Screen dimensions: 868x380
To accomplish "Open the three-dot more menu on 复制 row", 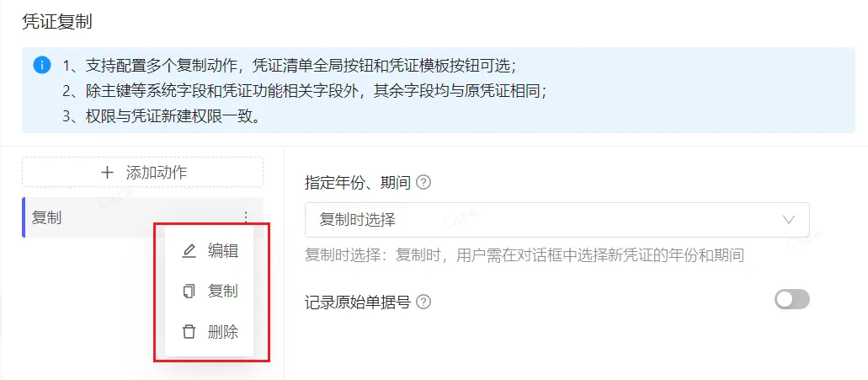I will pos(247,217).
